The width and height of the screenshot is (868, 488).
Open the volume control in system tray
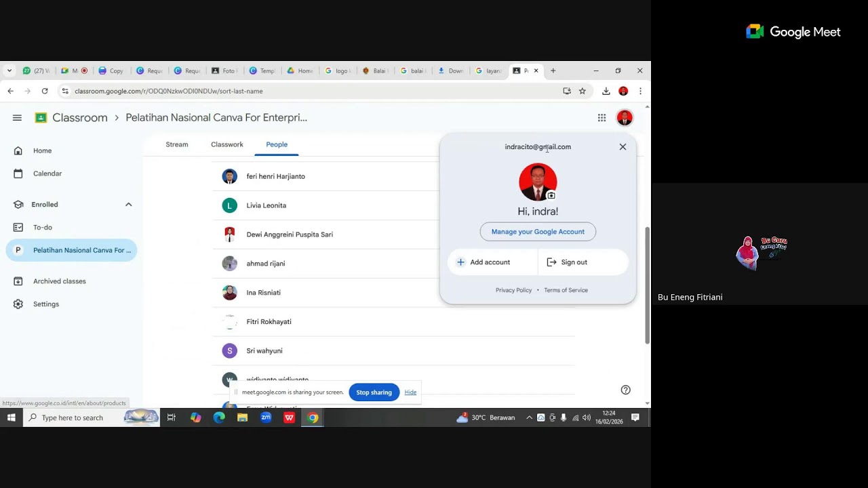[x=587, y=418]
